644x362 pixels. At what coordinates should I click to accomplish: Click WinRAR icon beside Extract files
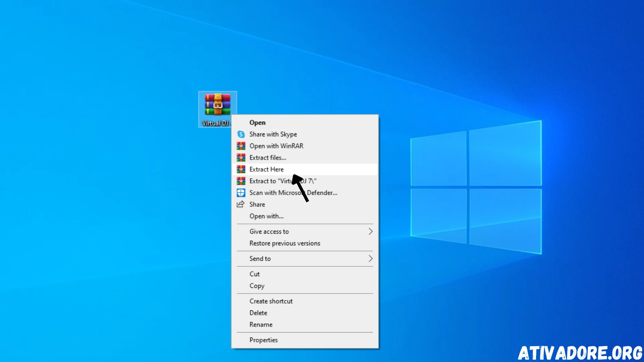tap(241, 158)
